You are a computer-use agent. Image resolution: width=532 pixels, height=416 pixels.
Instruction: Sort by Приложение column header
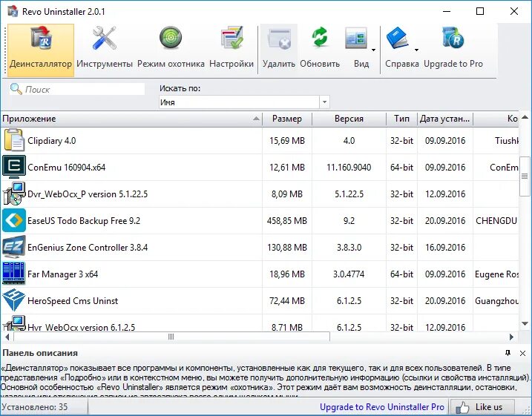tap(131, 119)
